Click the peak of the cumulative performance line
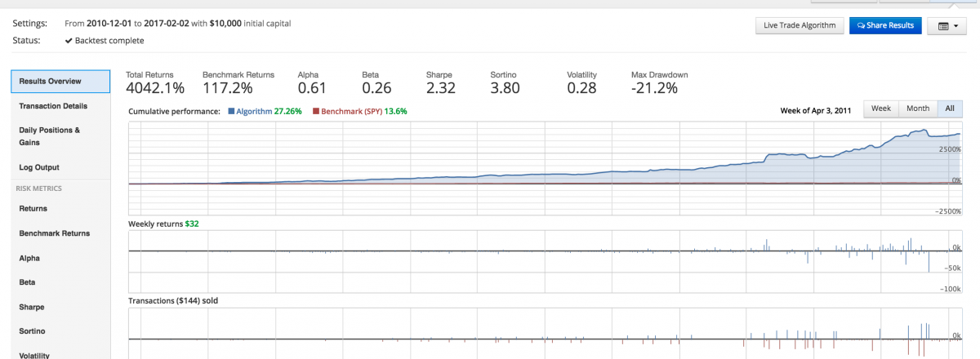980x359 pixels. [924, 130]
